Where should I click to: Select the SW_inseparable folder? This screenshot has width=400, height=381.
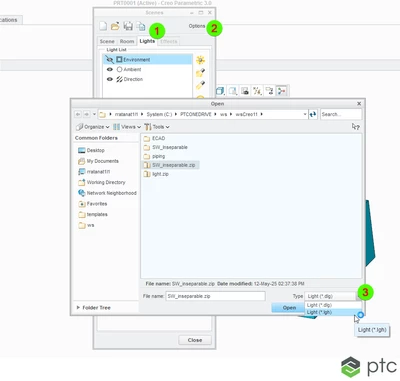tap(166, 147)
